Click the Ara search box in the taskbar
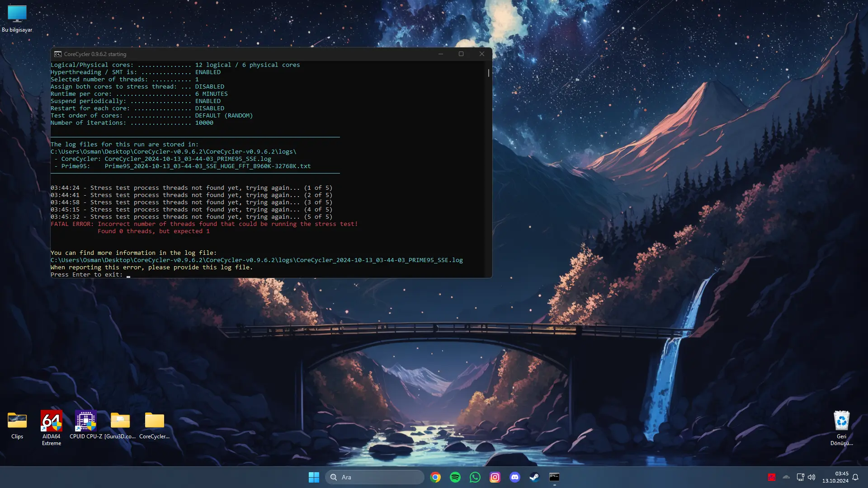 pyautogui.click(x=375, y=477)
